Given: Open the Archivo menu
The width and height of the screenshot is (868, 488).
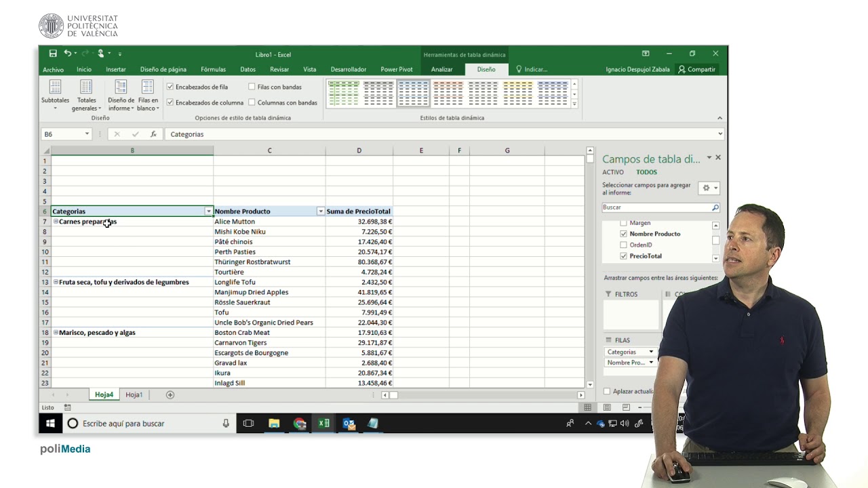Looking at the screenshot, I should [53, 69].
